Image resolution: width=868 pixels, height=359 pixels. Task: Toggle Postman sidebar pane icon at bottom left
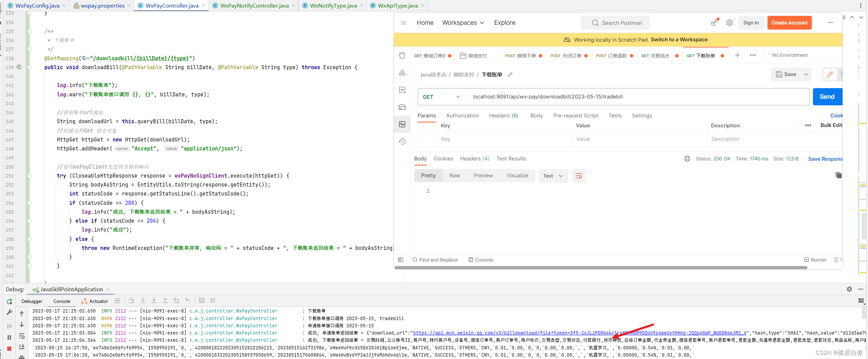(400, 260)
